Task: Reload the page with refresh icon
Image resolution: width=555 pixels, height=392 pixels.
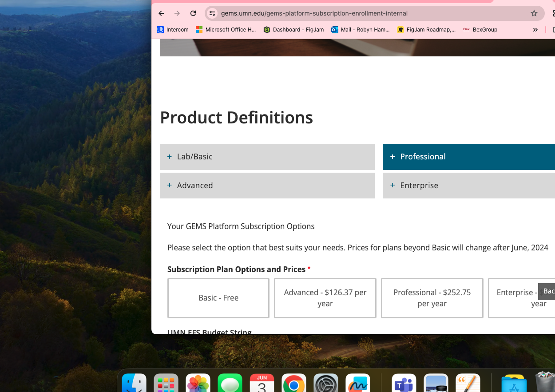Action: coord(193,13)
